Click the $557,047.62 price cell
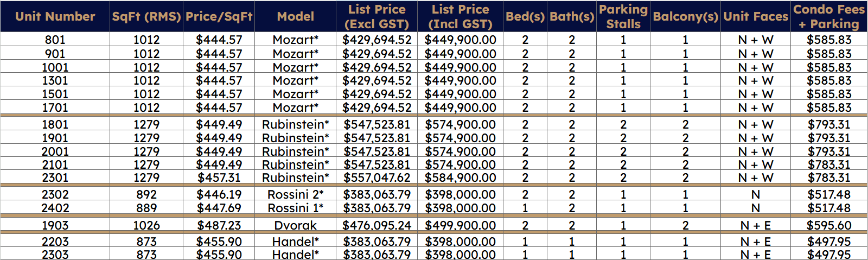Screen dimensions: 868x260 pyautogui.click(x=377, y=177)
